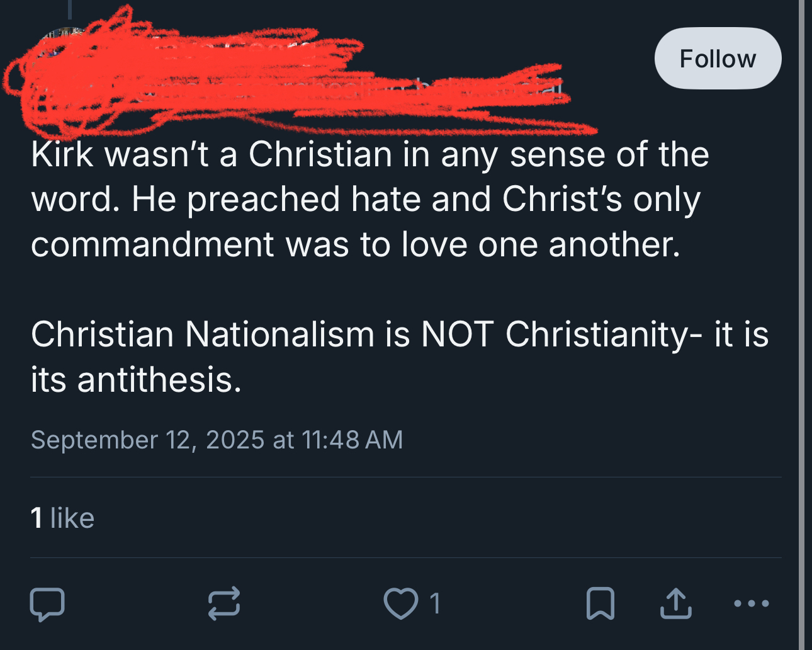Click the right-edge vertical scrollbar
The image size is (812, 650).
pos(802,315)
